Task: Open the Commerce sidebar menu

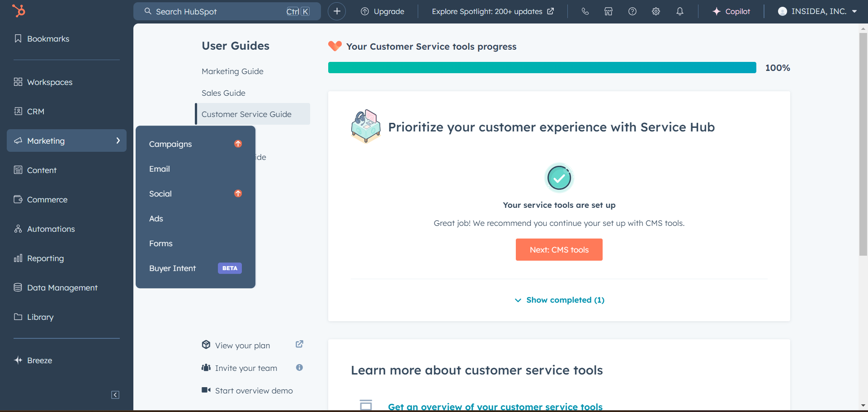Action: point(41,200)
